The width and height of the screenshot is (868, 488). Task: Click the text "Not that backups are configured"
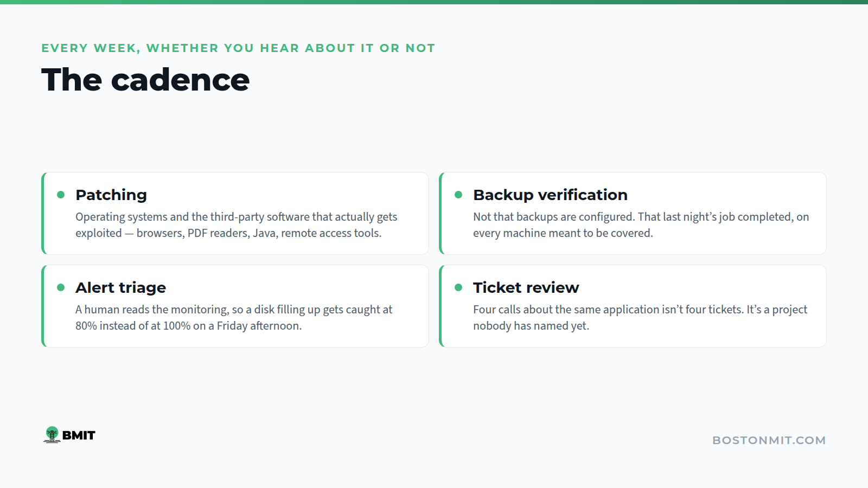pyautogui.click(x=553, y=217)
